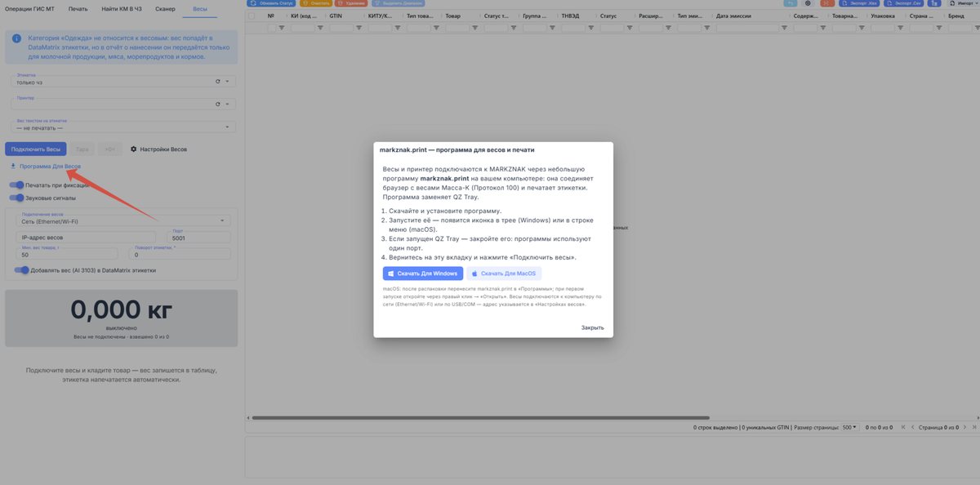Click the Подключить Весы button
Viewport: 980px width, 485px height.
click(x=35, y=149)
